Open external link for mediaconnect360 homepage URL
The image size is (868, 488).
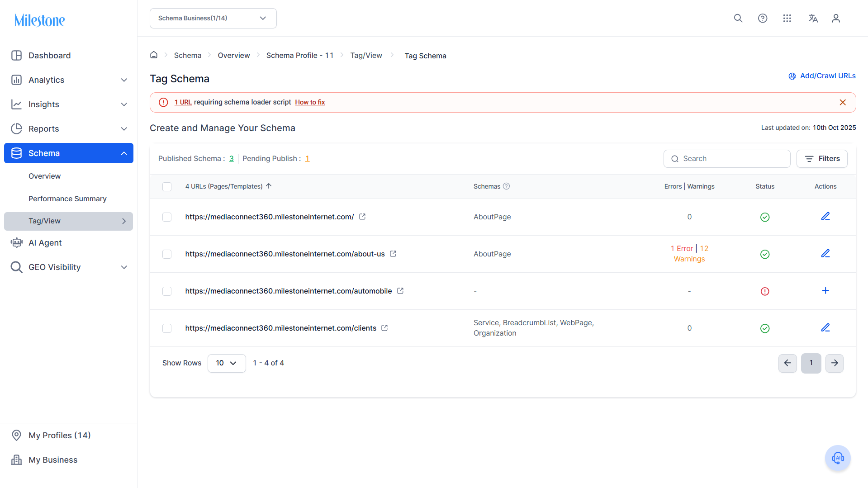[362, 217]
